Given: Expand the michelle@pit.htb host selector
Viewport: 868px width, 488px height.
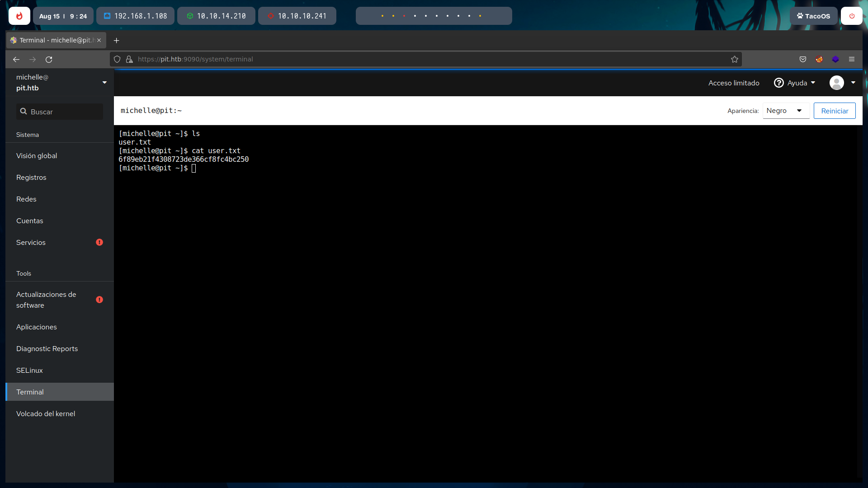Looking at the screenshot, I should (104, 83).
